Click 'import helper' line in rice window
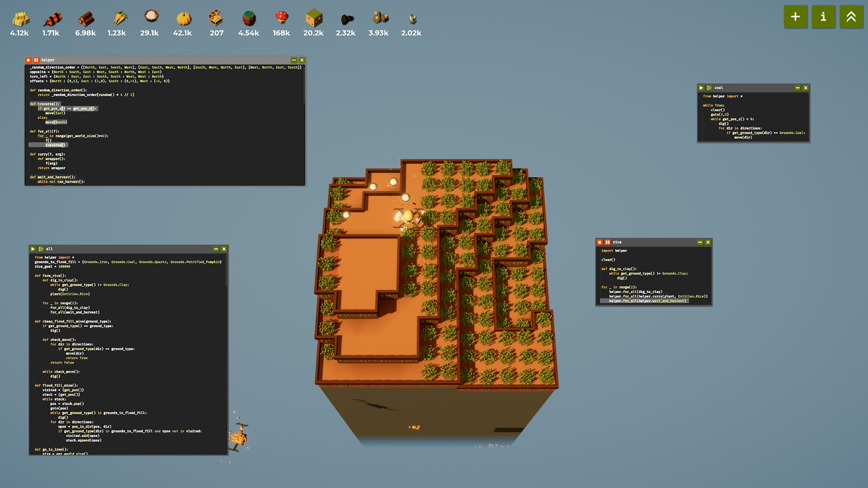The width and height of the screenshot is (868, 488). [614, 250]
